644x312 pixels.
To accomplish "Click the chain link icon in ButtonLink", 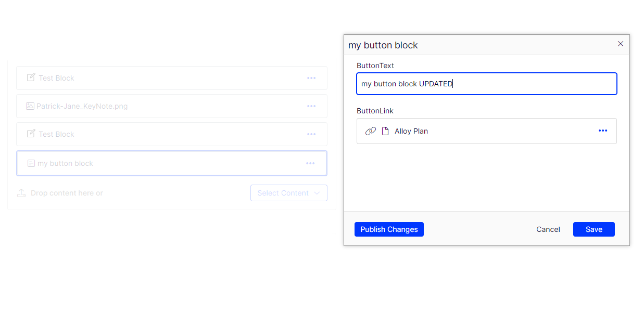I will tap(371, 131).
